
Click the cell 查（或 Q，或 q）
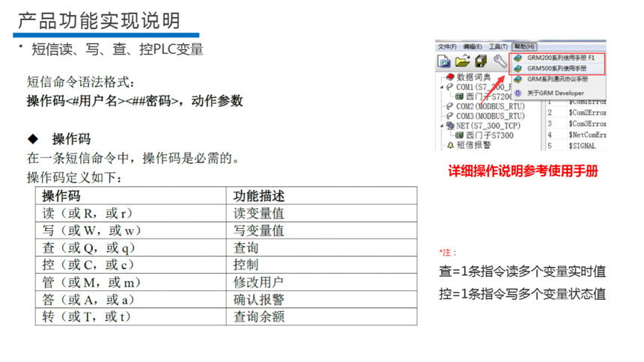click(x=130, y=248)
